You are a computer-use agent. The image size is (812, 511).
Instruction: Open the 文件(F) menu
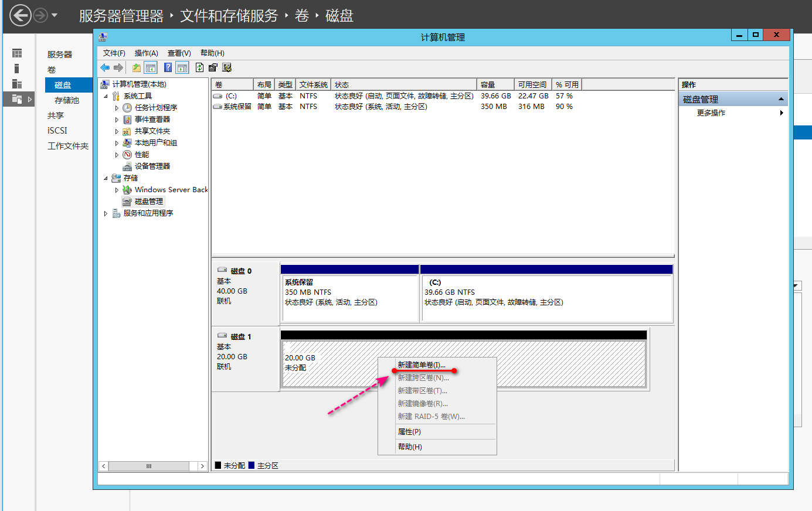(114, 53)
